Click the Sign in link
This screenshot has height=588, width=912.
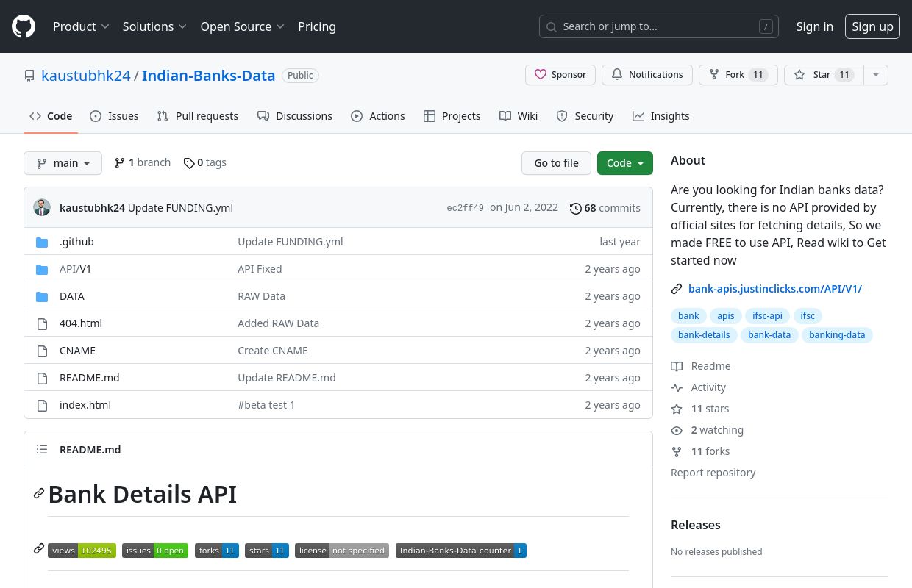[815, 26]
